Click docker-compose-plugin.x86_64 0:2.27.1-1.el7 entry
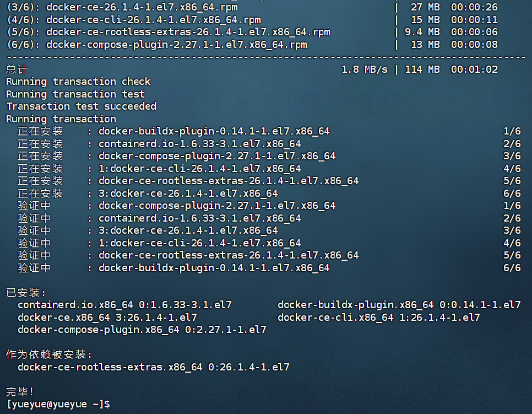Screen dimensions: 532x414 click(x=142, y=330)
